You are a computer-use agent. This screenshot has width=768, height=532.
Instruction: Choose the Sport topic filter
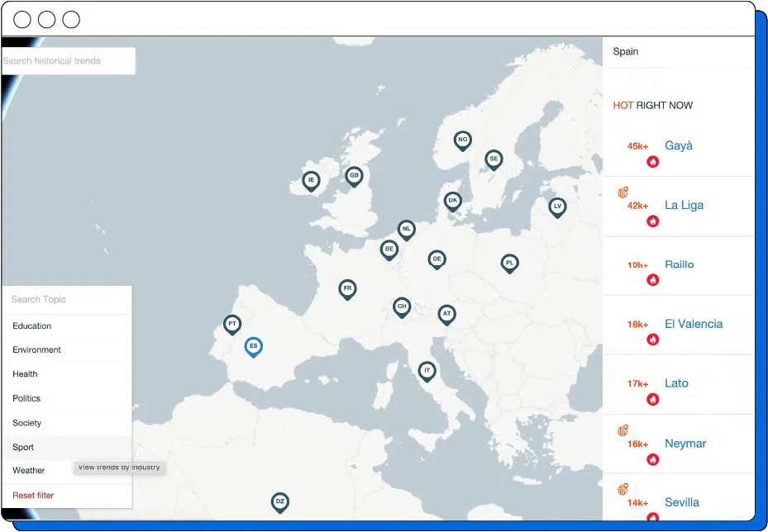pos(23,447)
